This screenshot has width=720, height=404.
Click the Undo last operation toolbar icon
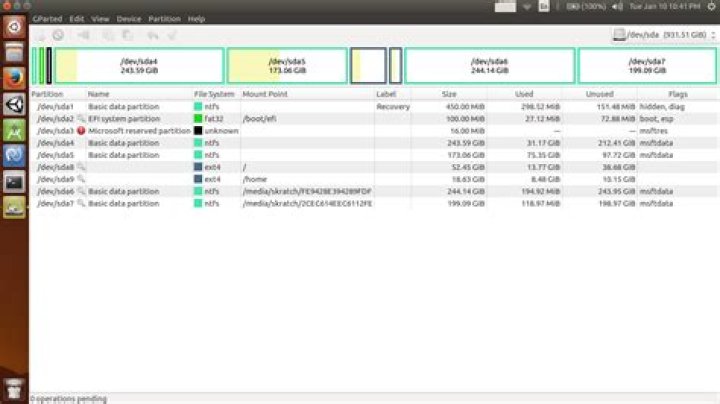(x=153, y=35)
